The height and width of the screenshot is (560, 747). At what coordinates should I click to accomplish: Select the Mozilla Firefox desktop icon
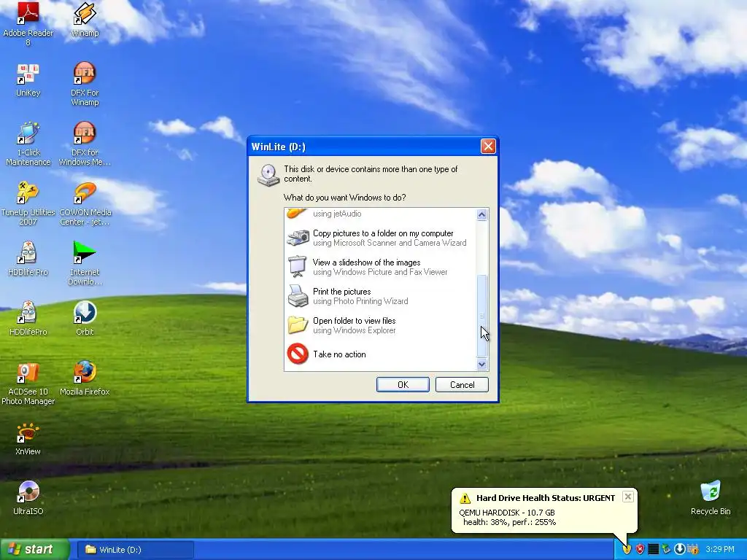point(85,378)
